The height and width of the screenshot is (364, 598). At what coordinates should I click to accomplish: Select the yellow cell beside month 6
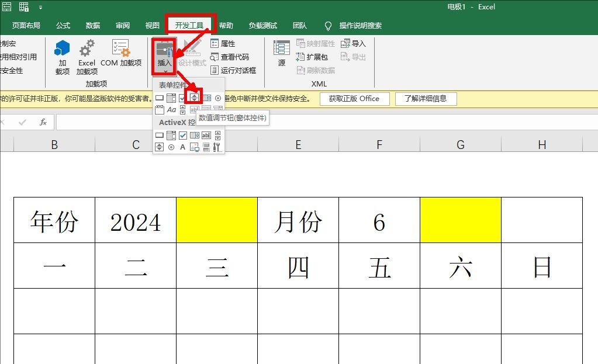[460, 220]
